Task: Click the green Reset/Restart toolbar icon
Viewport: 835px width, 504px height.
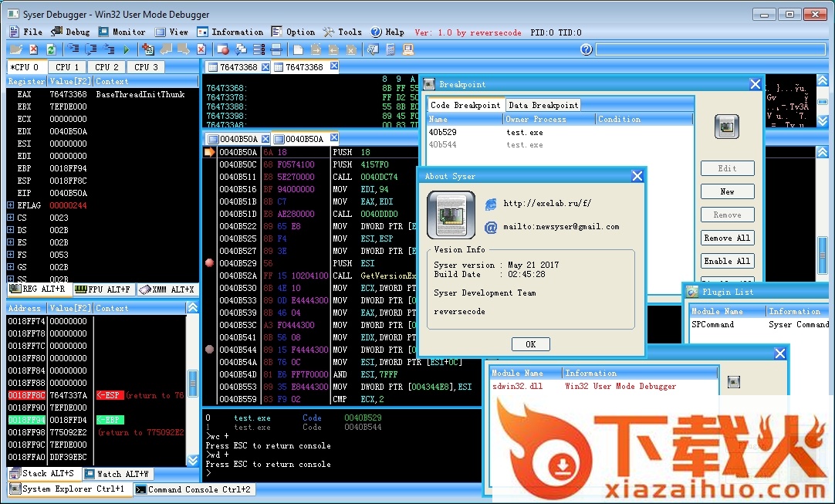Action: point(51,49)
